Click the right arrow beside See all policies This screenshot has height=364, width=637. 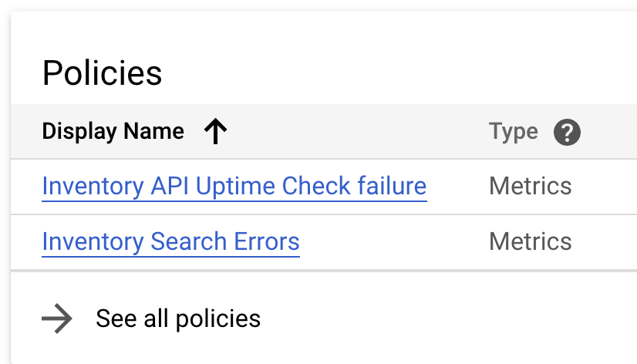click(57, 318)
